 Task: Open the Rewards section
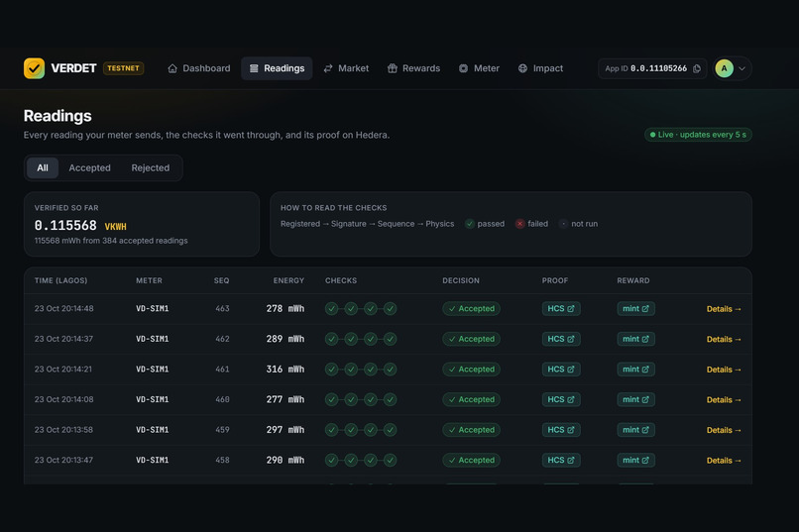click(x=413, y=68)
